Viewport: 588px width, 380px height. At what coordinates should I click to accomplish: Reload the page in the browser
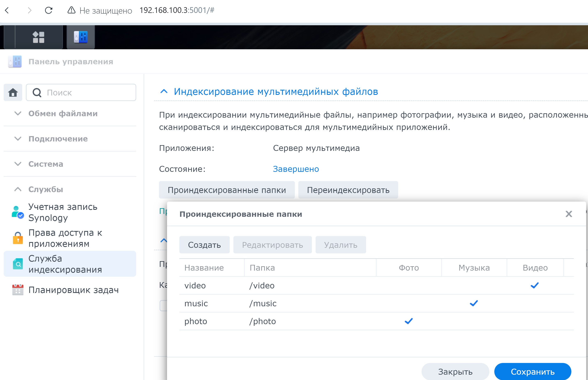point(49,10)
